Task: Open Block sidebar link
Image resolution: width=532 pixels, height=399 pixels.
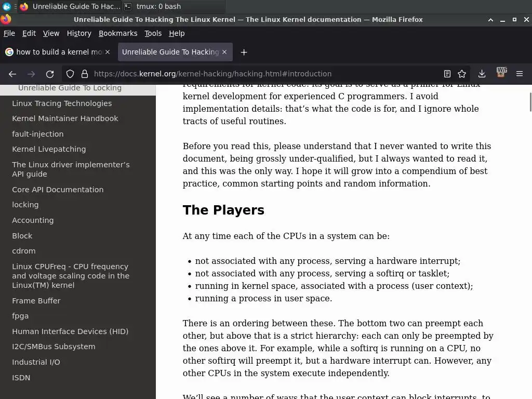Action: pyautogui.click(x=22, y=236)
